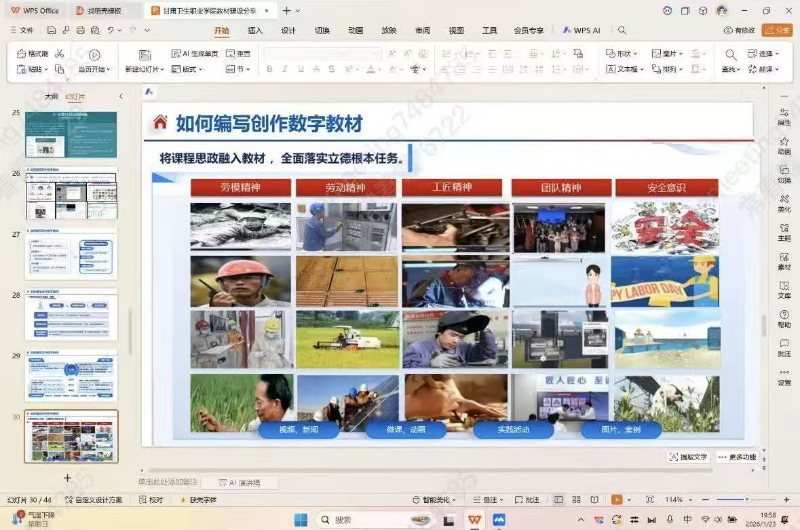Switch to 大纲 outline view
Viewport: 800px width, 530px height.
tap(50, 96)
